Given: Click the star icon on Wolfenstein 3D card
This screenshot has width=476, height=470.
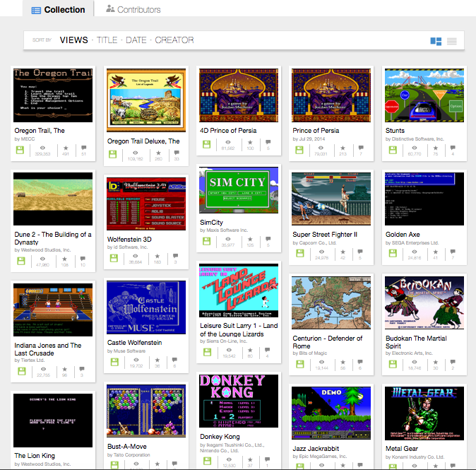Looking at the screenshot, I should [157, 256].
